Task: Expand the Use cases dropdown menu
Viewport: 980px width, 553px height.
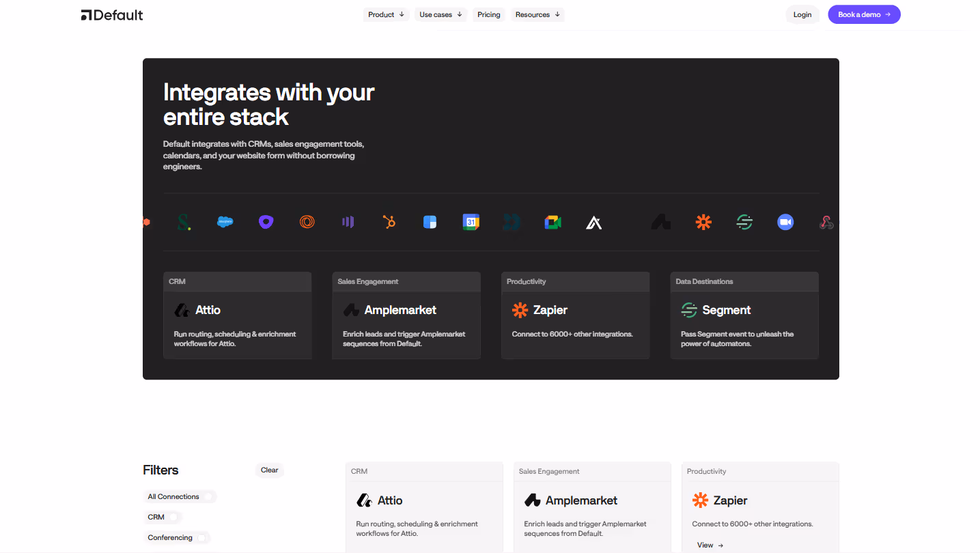Action: click(440, 14)
